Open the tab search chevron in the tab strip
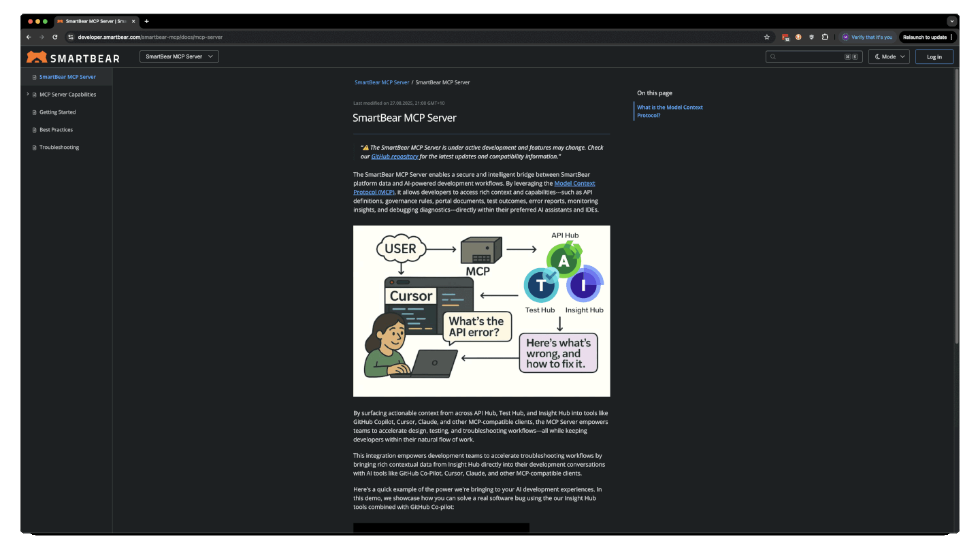This screenshot has height=560, width=980. pos(951,21)
